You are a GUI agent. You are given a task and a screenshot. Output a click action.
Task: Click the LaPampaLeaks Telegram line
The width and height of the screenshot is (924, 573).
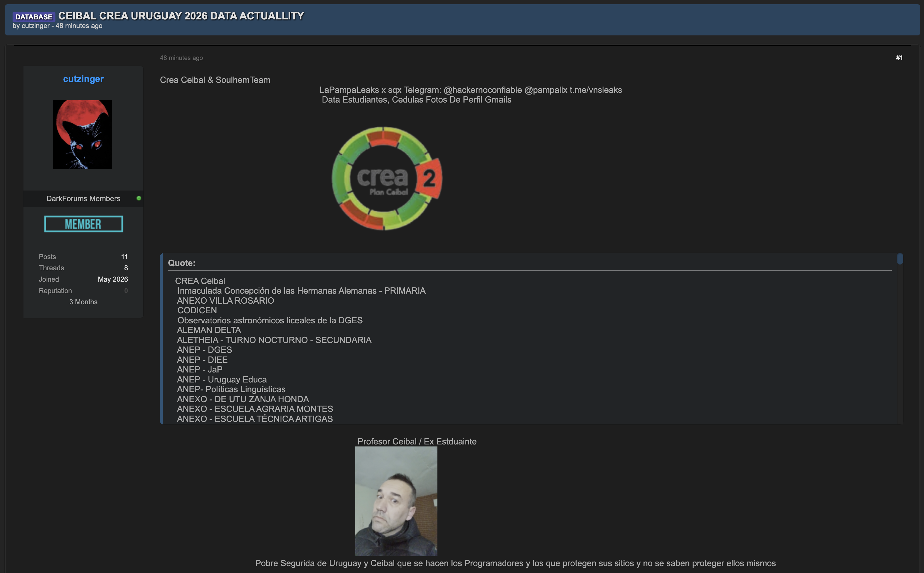pos(470,90)
